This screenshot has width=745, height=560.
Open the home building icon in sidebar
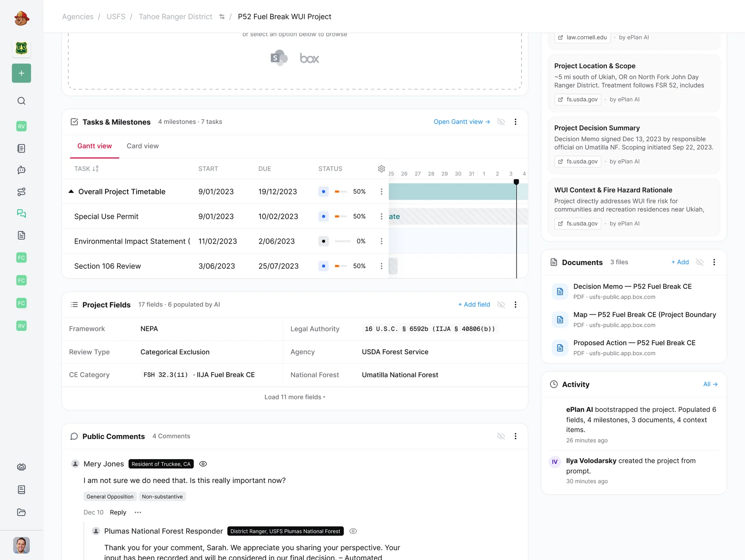coord(22,467)
